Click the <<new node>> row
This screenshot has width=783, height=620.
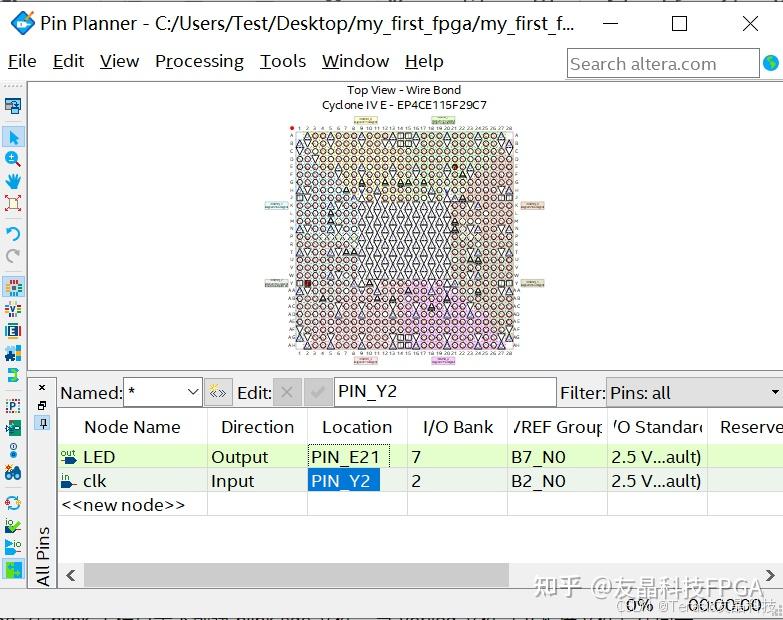tap(123, 505)
